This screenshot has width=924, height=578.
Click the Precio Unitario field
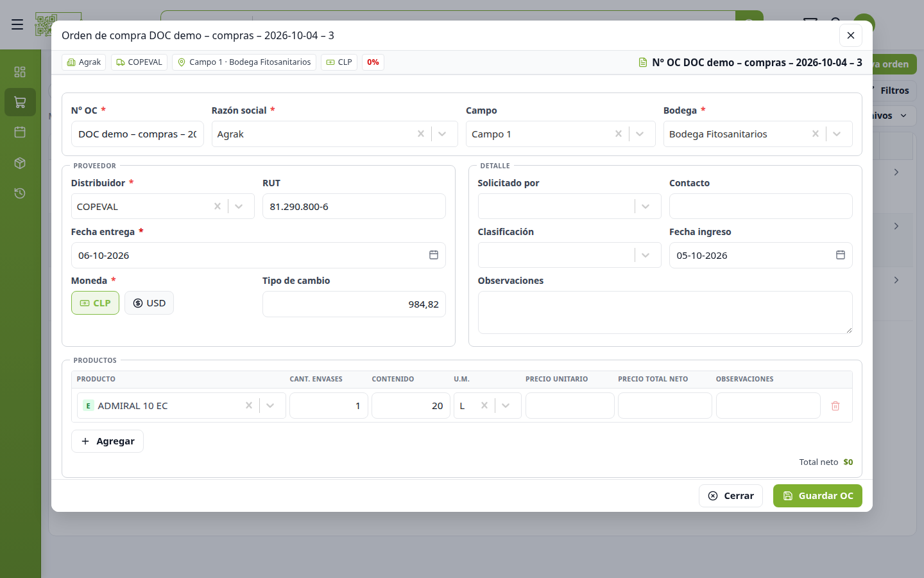(570, 406)
